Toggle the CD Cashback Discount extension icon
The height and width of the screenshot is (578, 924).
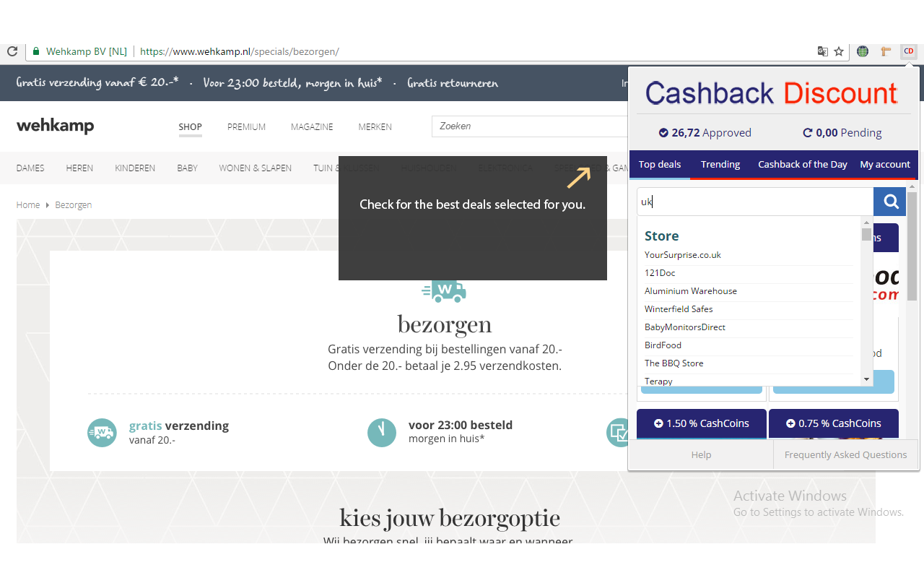pos(909,51)
